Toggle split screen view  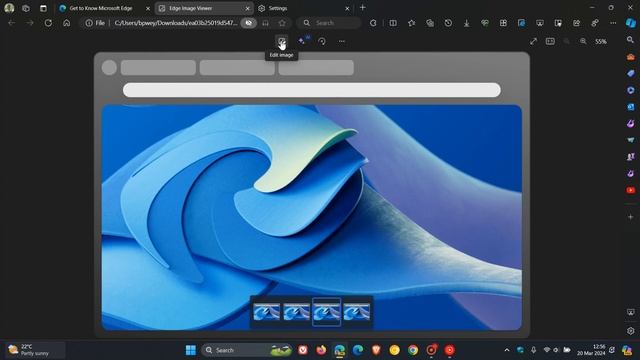point(393,23)
